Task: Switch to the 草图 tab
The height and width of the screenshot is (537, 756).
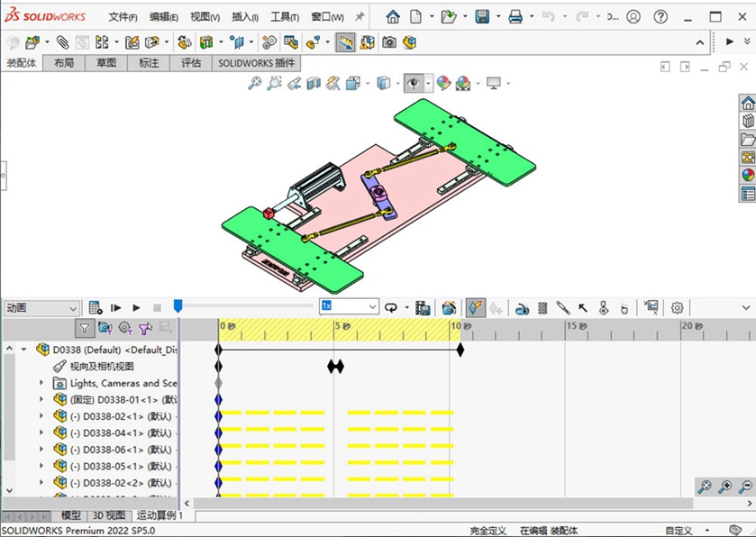Action: pos(105,63)
